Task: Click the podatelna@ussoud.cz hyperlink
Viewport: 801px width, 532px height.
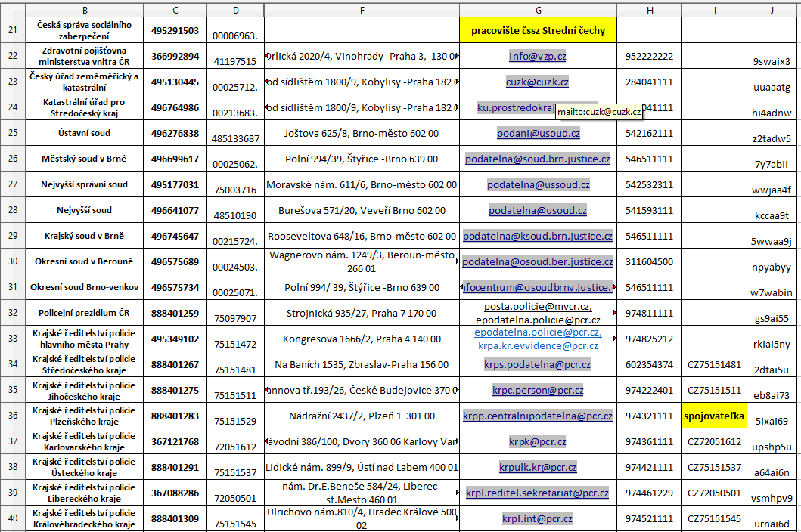Action: [x=538, y=185]
